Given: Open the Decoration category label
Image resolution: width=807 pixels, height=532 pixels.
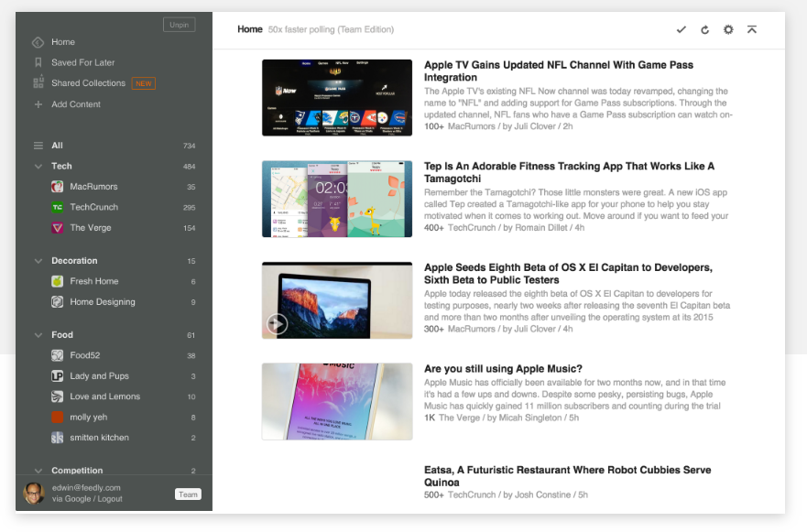Looking at the screenshot, I should coord(74,261).
